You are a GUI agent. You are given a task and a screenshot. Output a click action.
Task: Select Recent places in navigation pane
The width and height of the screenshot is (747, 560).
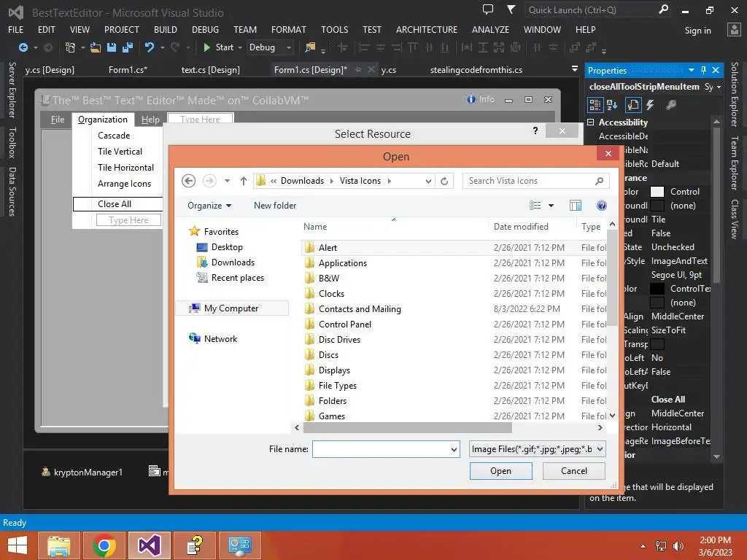tap(238, 278)
